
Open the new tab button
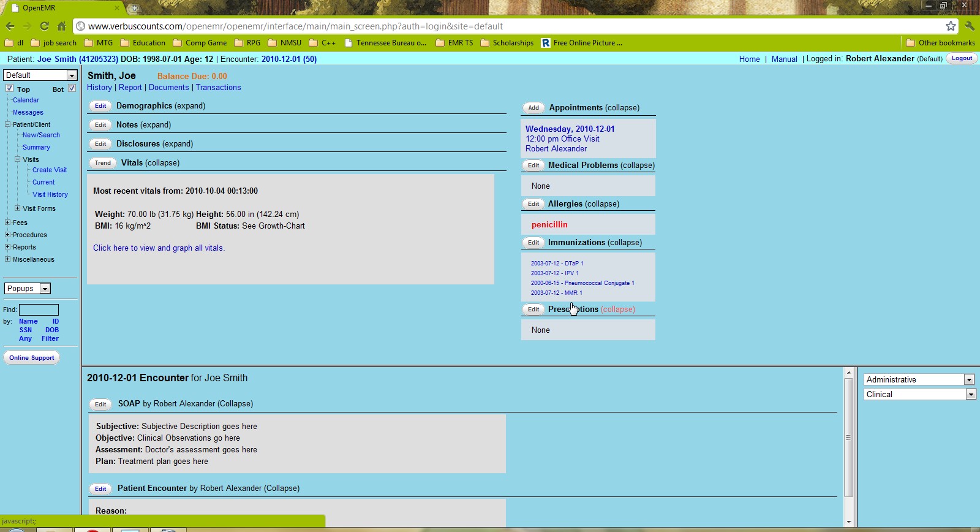click(134, 8)
